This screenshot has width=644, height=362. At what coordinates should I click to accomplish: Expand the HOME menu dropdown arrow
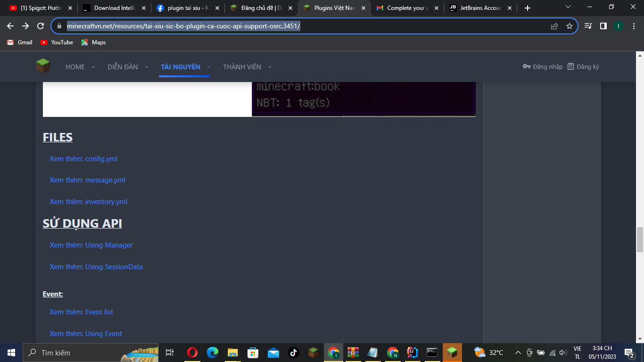[x=93, y=67]
